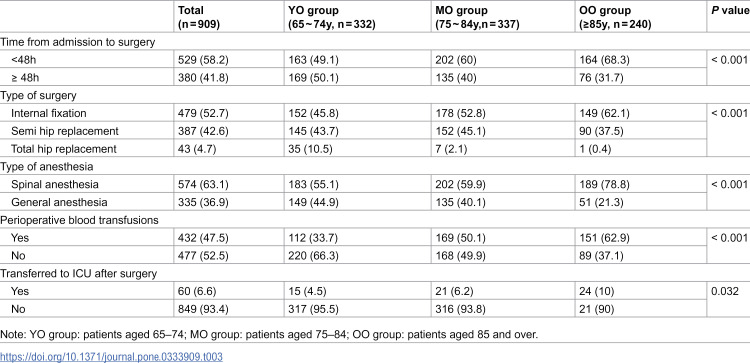Click Transferred to ICU after surgery heading
Image resolution: width=750 pixels, height=363 pixels.
[78, 274]
